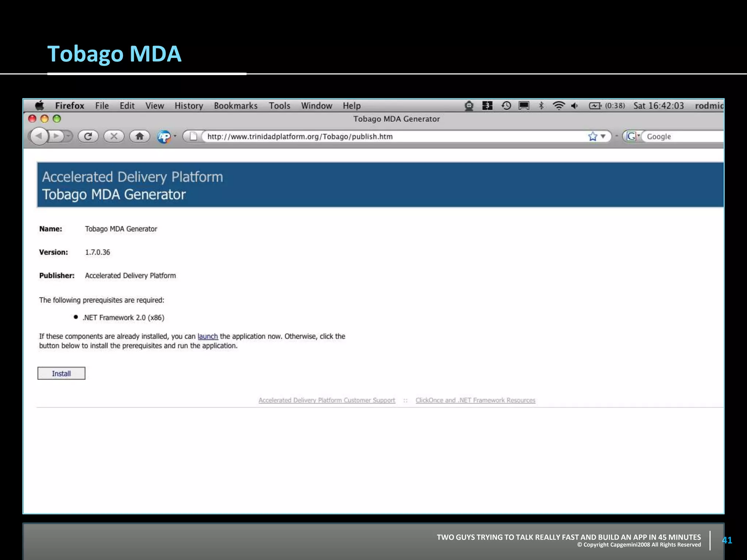
Task: Click the rodmic user name in menu bar
Action: click(709, 106)
